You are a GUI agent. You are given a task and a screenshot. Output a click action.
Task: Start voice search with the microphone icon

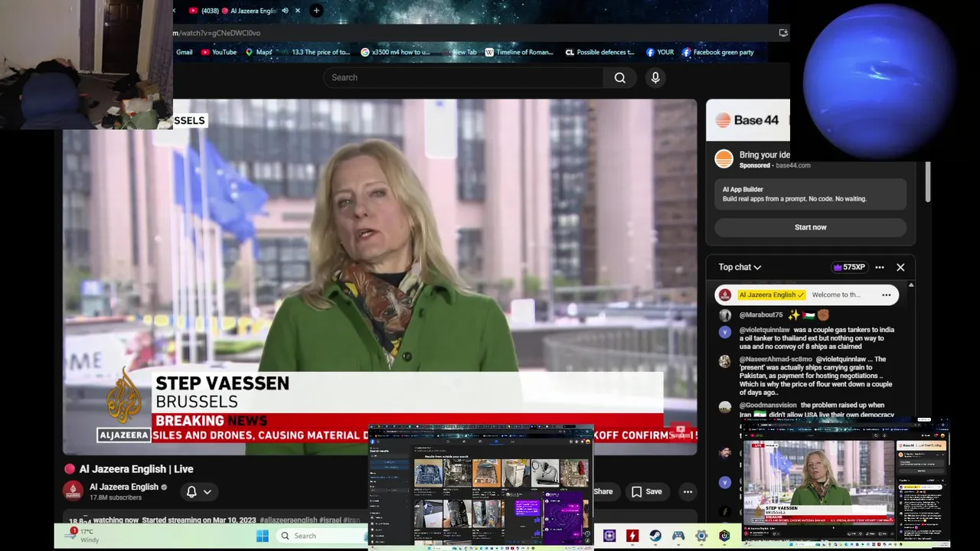point(655,77)
